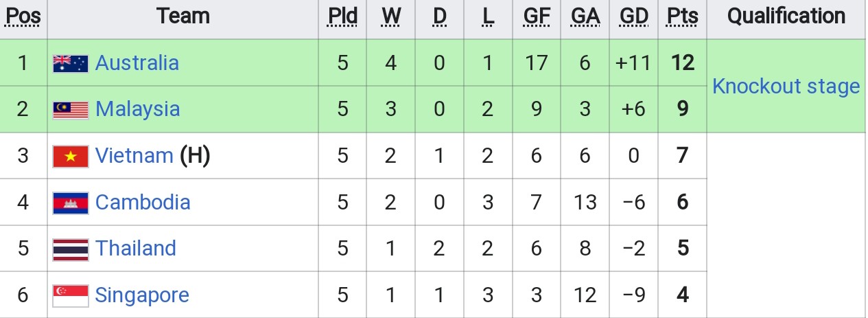
Task: Click the Malaysia flag icon
Action: 71,109
